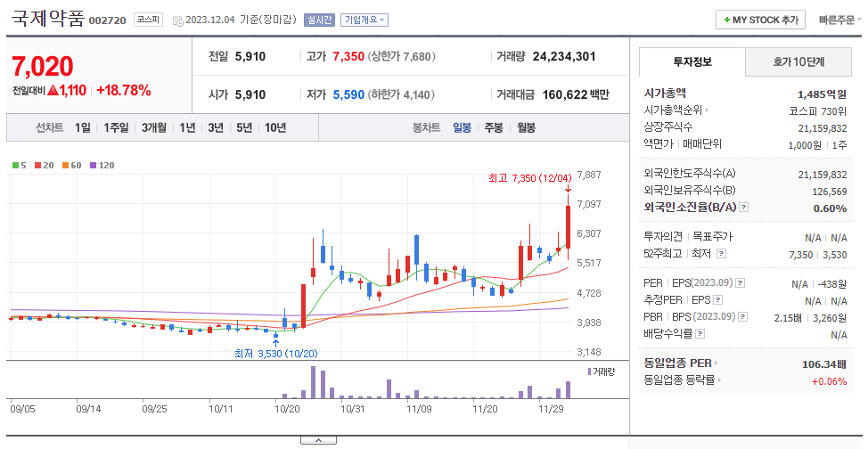The width and height of the screenshot is (868, 449).
Task: Click the help icon next to 배당수익률
Action: click(x=700, y=334)
